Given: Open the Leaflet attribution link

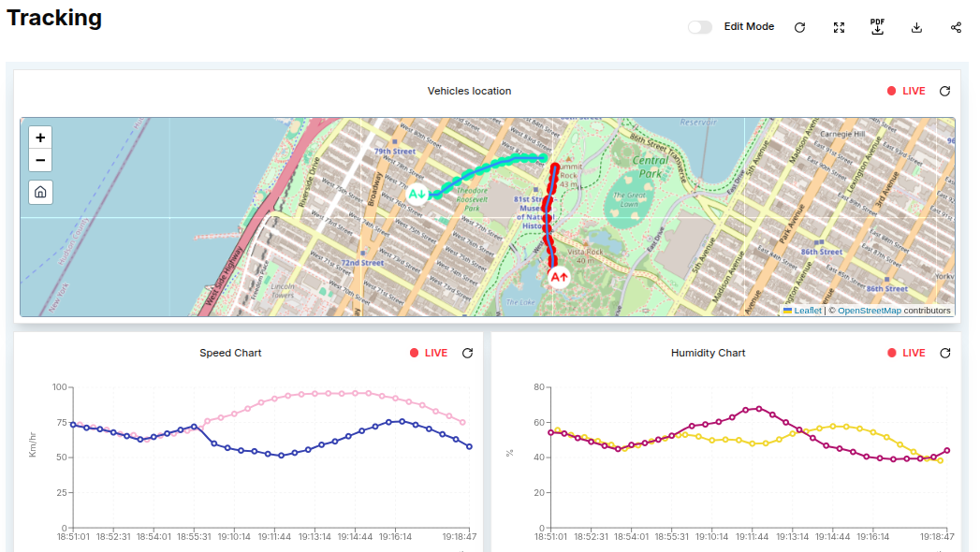Looking at the screenshot, I should [x=807, y=311].
